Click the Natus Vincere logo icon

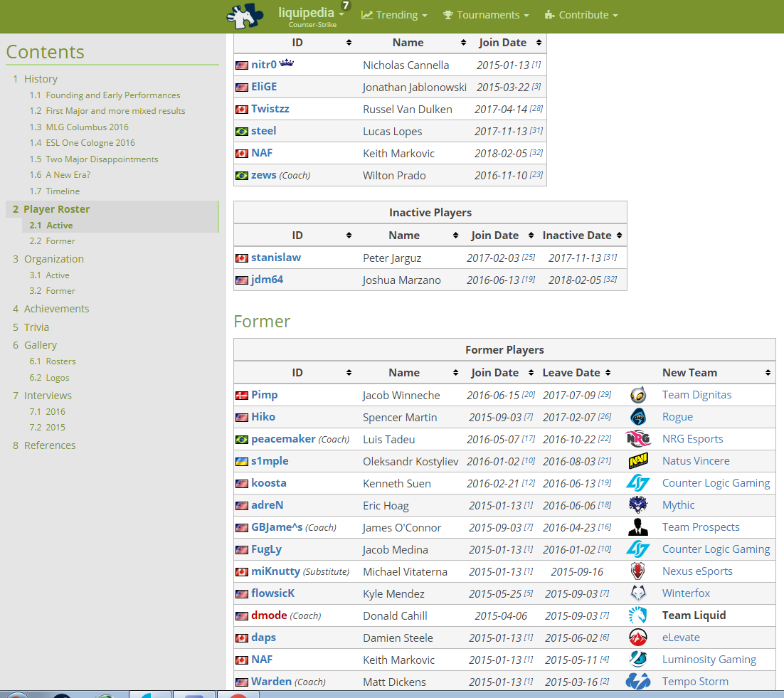tap(638, 461)
